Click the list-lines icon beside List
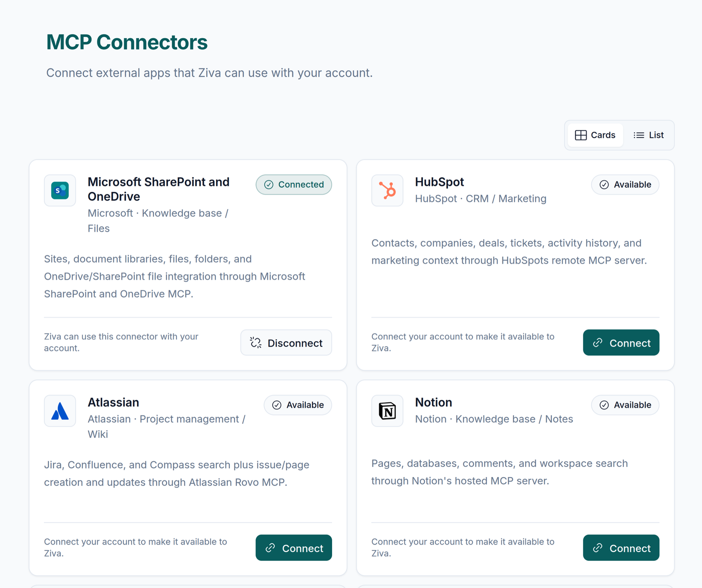The height and width of the screenshot is (588, 702). [x=639, y=135]
